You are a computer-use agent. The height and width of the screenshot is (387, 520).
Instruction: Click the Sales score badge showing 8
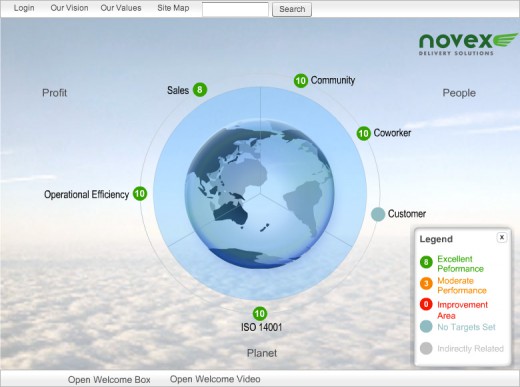click(200, 90)
